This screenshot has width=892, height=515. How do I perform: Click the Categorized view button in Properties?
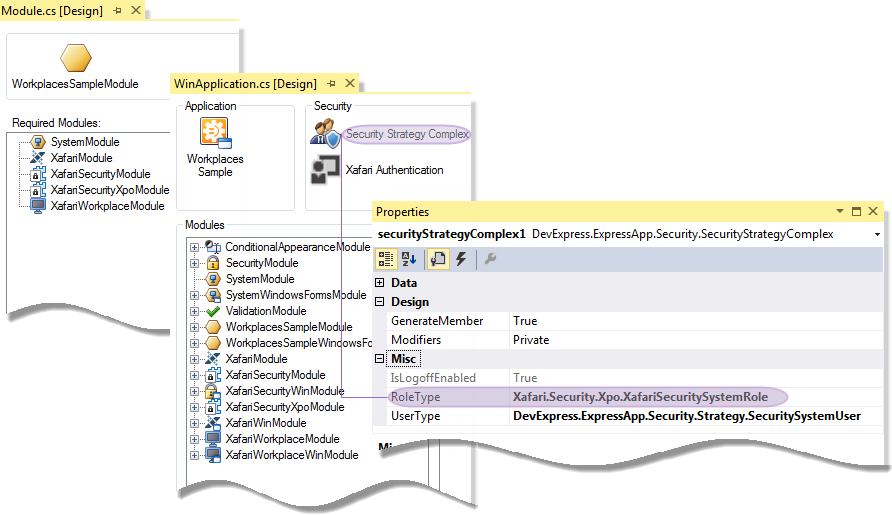pyautogui.click(x=386, y=259)
